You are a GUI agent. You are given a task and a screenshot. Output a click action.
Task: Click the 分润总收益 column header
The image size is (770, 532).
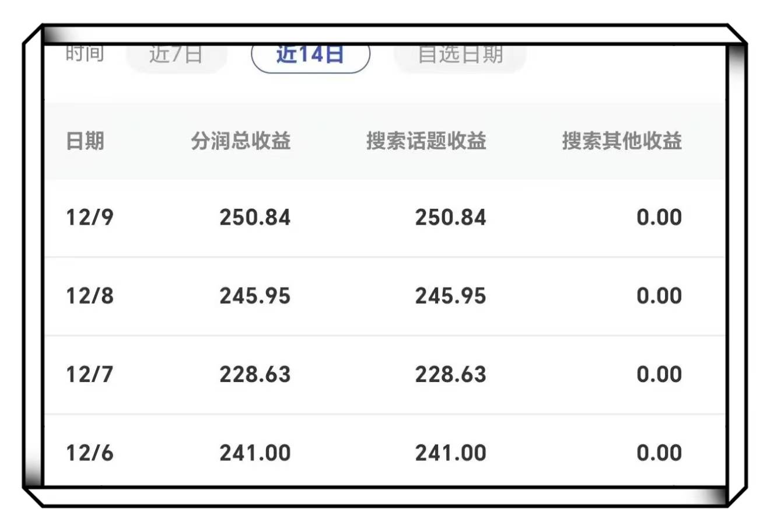(242, 141)
